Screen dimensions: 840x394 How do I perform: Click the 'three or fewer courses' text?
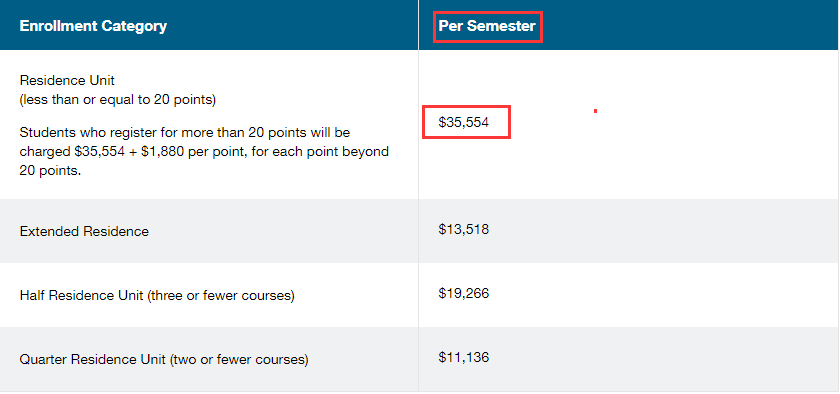222,295
